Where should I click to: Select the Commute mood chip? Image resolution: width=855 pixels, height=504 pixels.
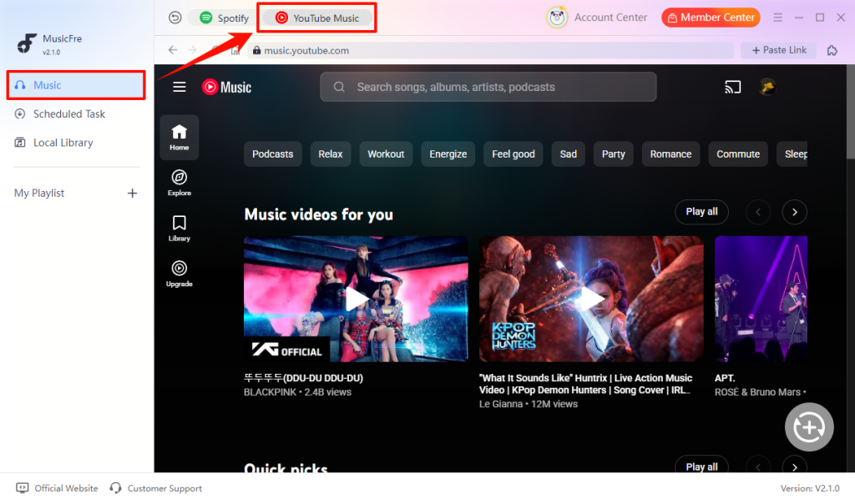[x=738, y=154]
